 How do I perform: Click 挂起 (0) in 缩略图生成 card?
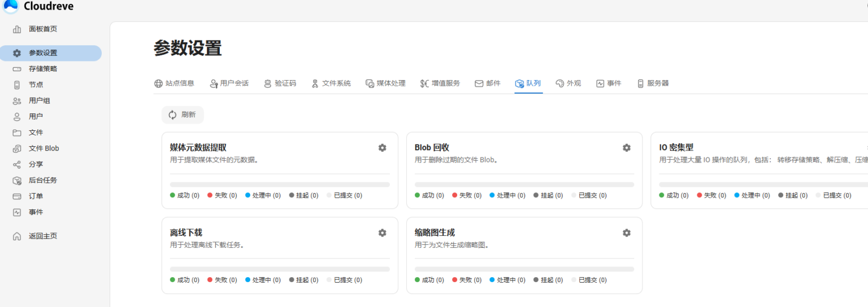click(x=548, y=280)
